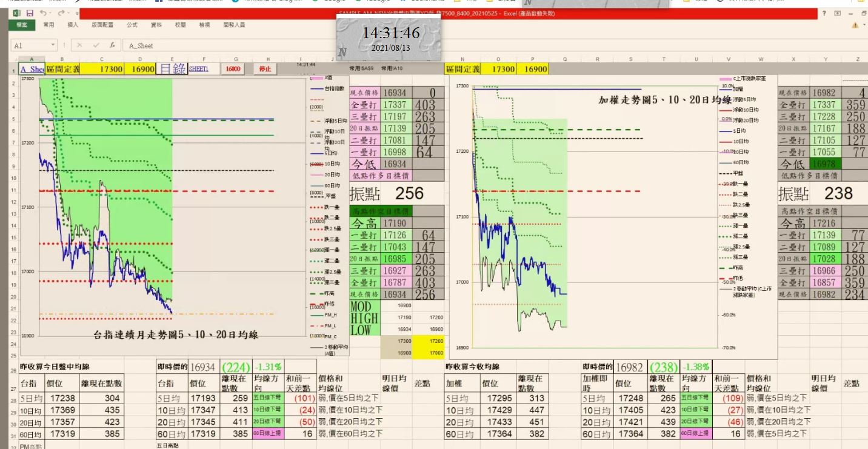Click the red 停止 button
The height and width of the screenshot is (449, 868).
pyautogui.click(x=265, y=69)
